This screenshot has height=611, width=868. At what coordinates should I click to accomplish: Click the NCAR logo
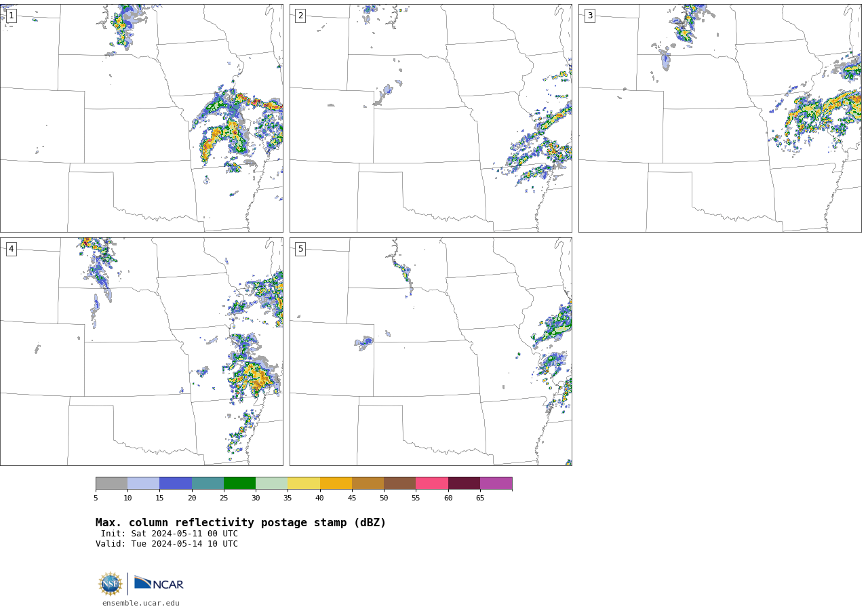(x=159, y=583)
